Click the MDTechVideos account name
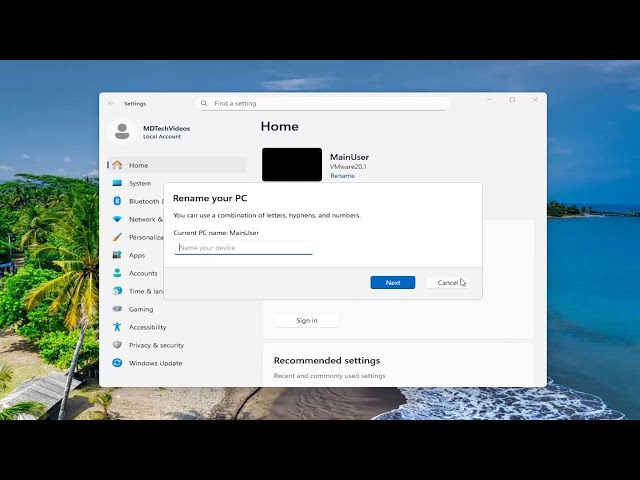This screenshot has width=640, height=480. [x=167, y=128]
